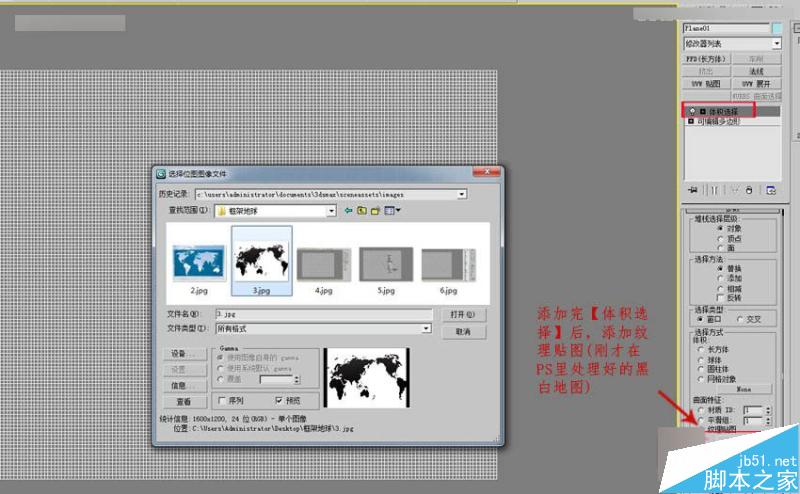Select the 窗口 (Window) selection type radio
The image size is (800, 494).
[700, 319]
